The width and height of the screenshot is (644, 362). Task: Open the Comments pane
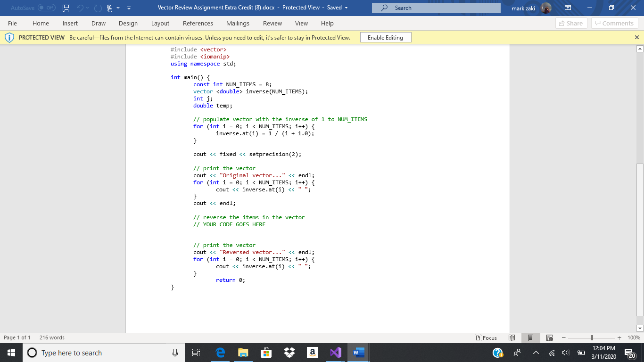tap(614, 23)
